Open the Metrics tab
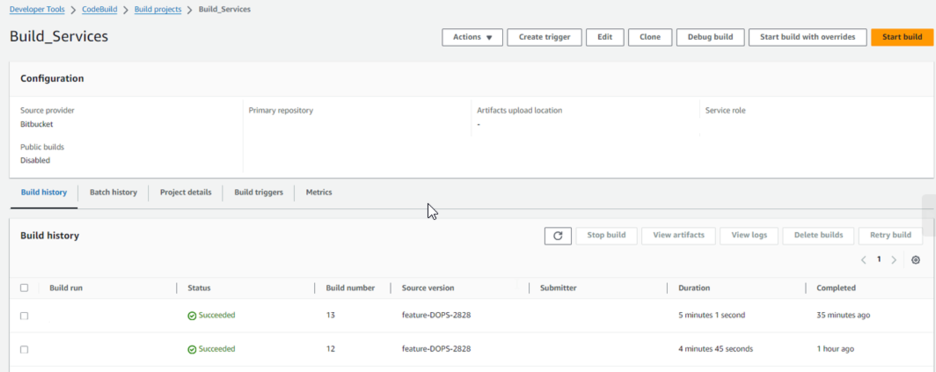936x372 pixels. click(x=319, y=192)
